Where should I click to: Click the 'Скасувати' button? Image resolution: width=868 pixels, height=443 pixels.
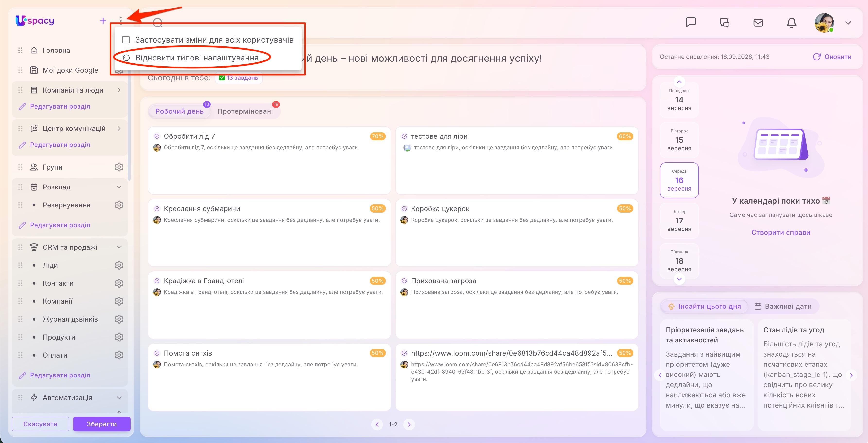[40, 424]
